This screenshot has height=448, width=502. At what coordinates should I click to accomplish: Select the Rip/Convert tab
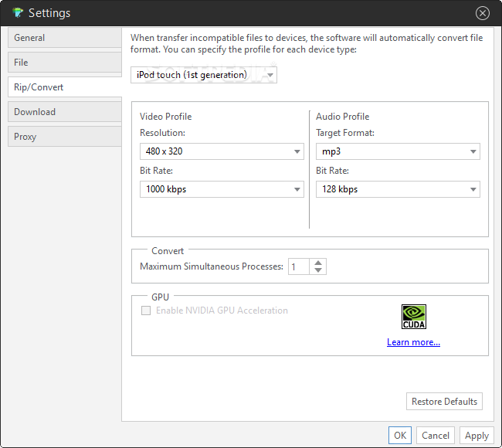pyautogui.click(x=65, y=87)
